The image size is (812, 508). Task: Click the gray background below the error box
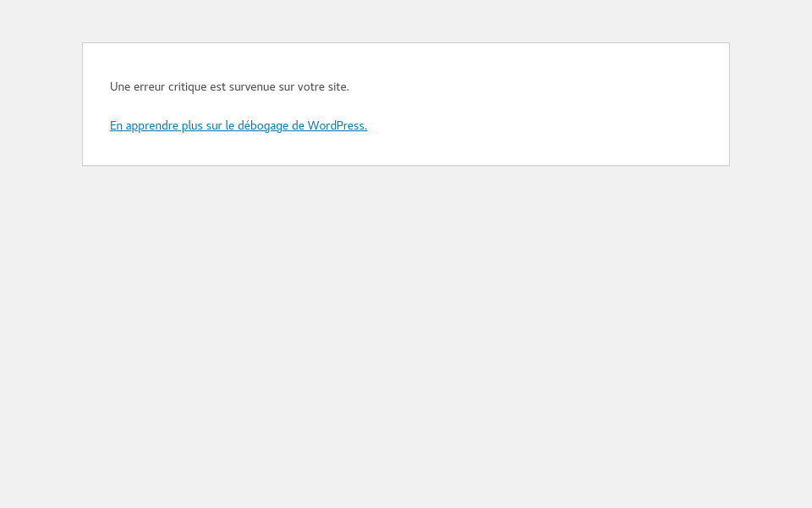coord(406,339)
